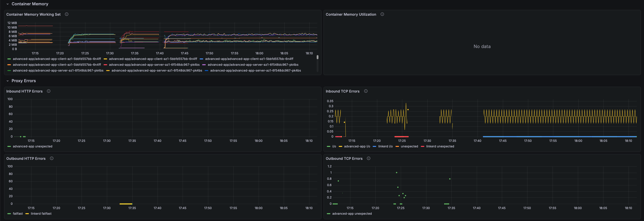Collapse the Container Memory row chevron

(8, 4)
